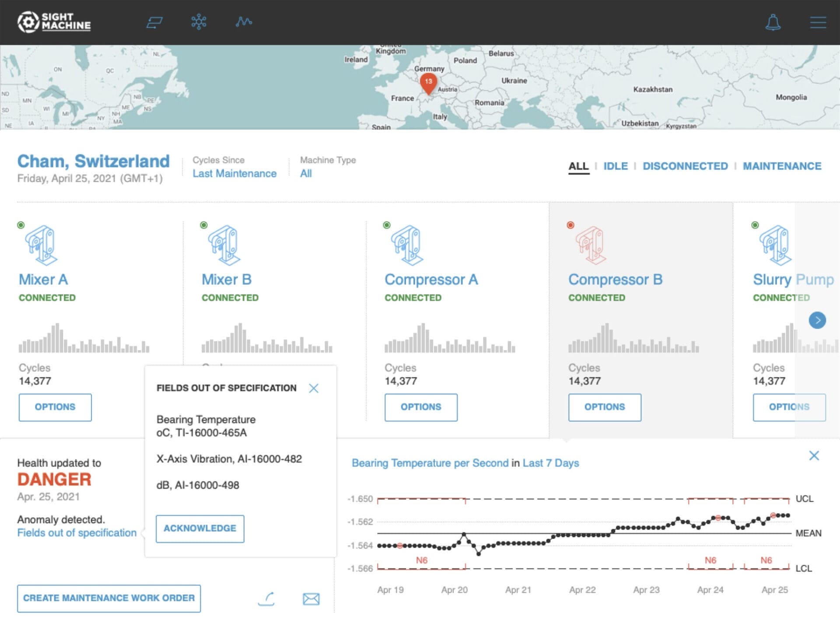The width and height of the screenshot is (840, 629).
Task: Click the dB, AI-16000-498 entry
Action: tap(198, 485)
